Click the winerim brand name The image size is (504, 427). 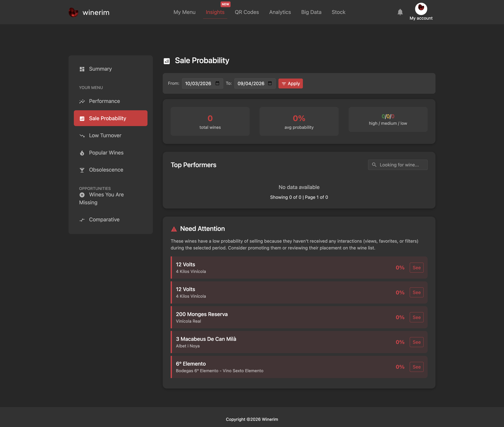pyautogui.click(x=96, y=12)
